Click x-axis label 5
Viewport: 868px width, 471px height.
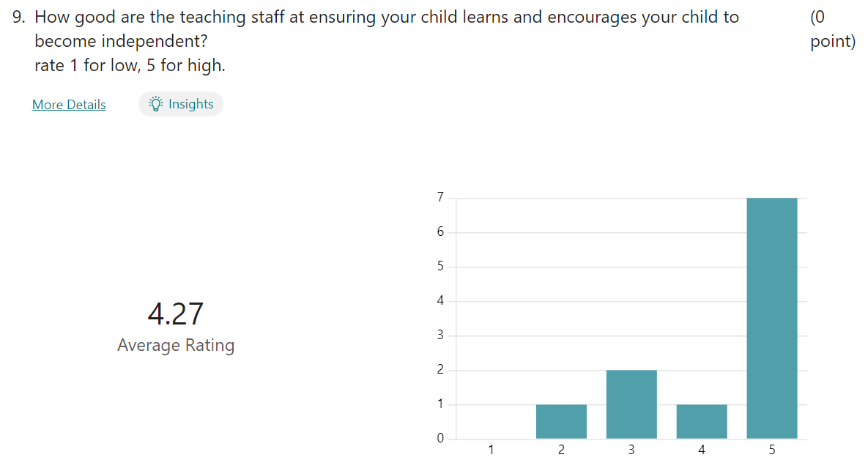click(772, 450)
